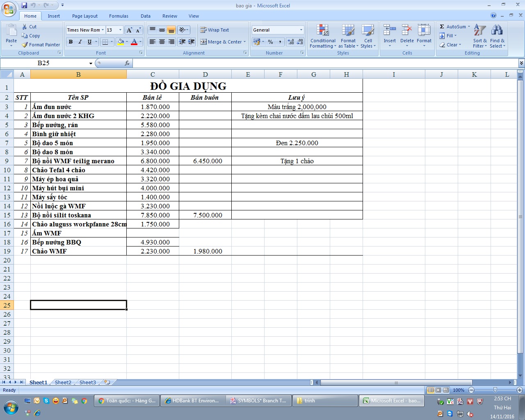The image size is (525, 420).
Task: Open the Sheet2 worksheet tab
Action: (x=63, y=382)
